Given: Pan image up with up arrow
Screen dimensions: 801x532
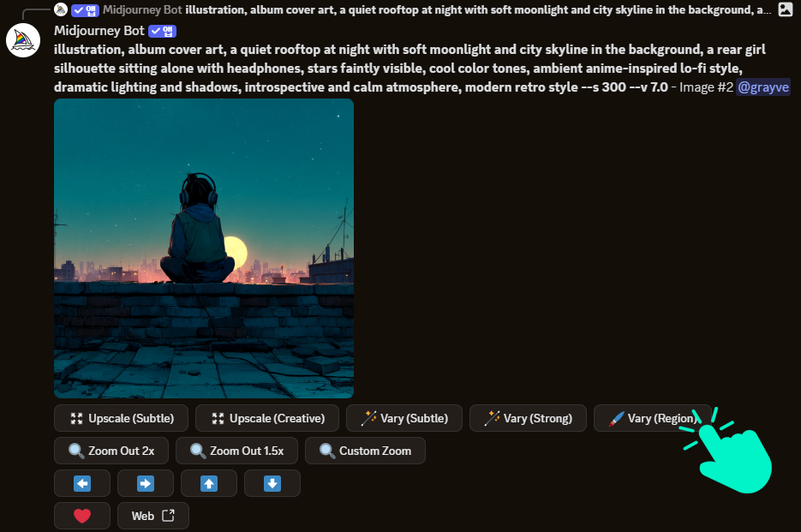Looking at the screenshot, I should click(x=209, y=483).
